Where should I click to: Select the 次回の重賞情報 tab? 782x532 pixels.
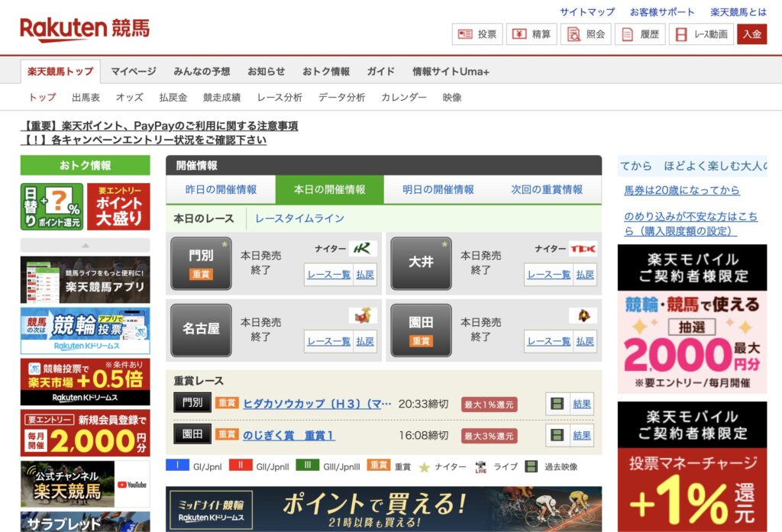click(547, 189)
